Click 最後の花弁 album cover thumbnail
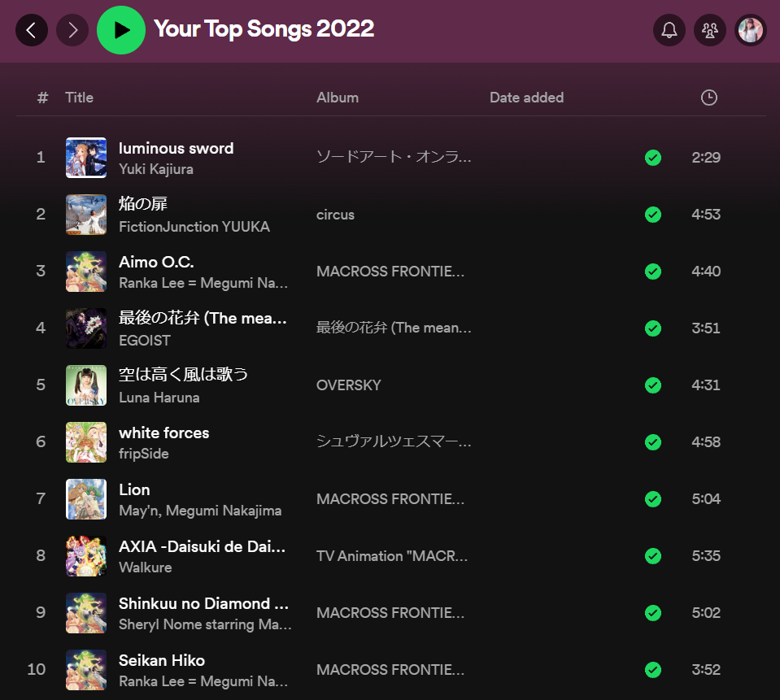The image size is (780, 700). tap(86, 328)
